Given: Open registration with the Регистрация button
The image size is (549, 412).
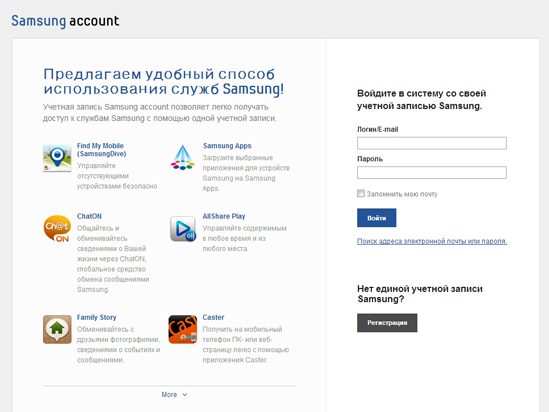Looking at the screenshot, I should pyautogui.click(x=387, y=322).
